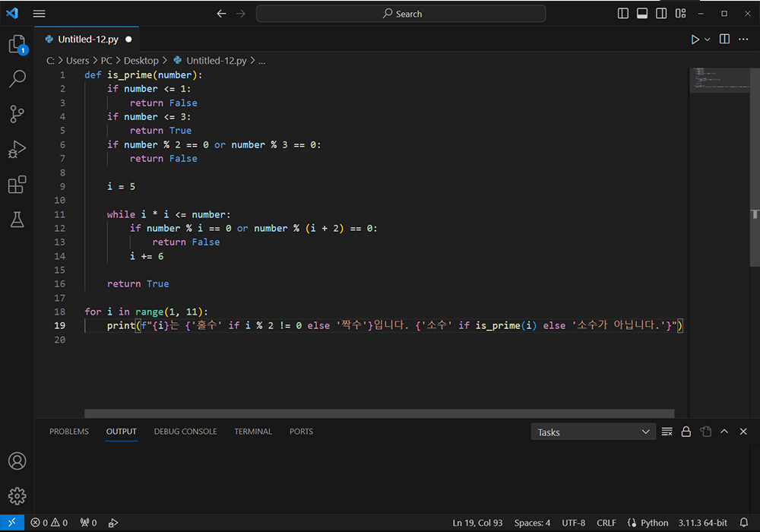This screenshot has height=532, width=760.
Task: Expand the PC breadcrumb segment
Action: [106, 61]
